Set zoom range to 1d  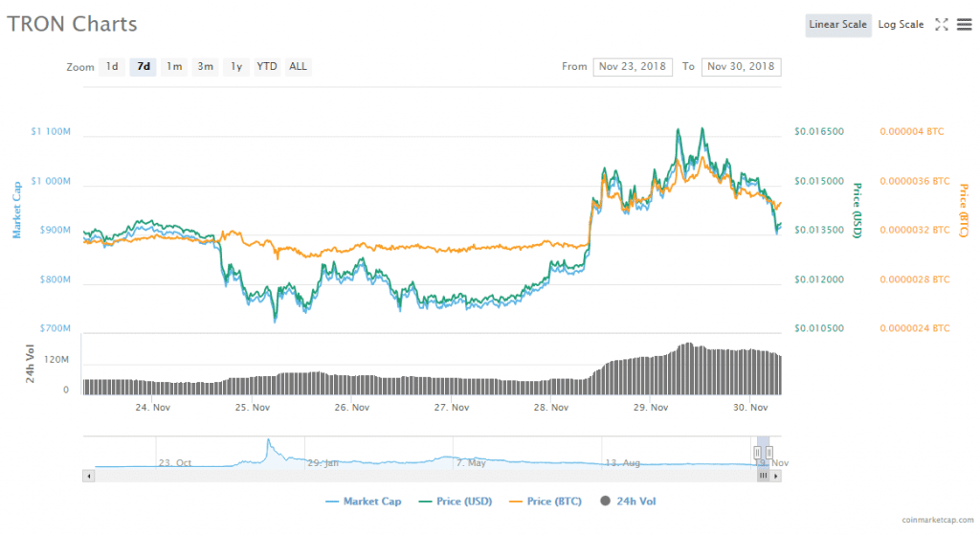(x=112, y=67)
